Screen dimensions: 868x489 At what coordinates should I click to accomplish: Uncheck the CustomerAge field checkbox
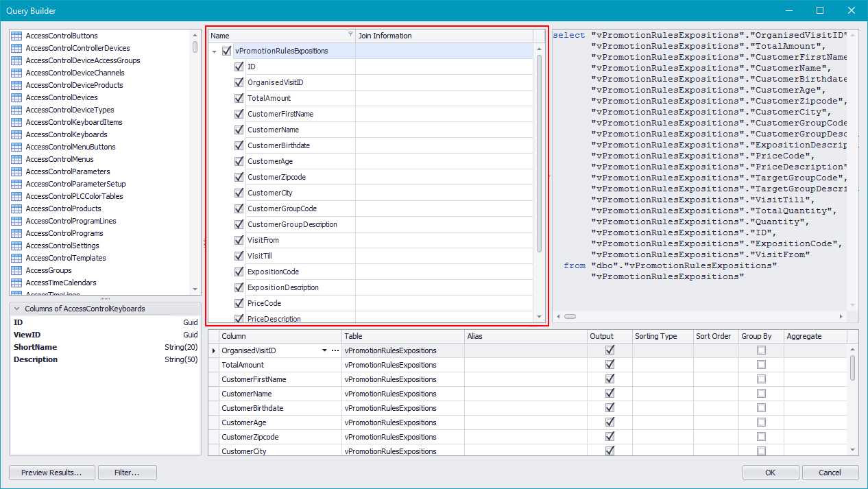(239, 161)
